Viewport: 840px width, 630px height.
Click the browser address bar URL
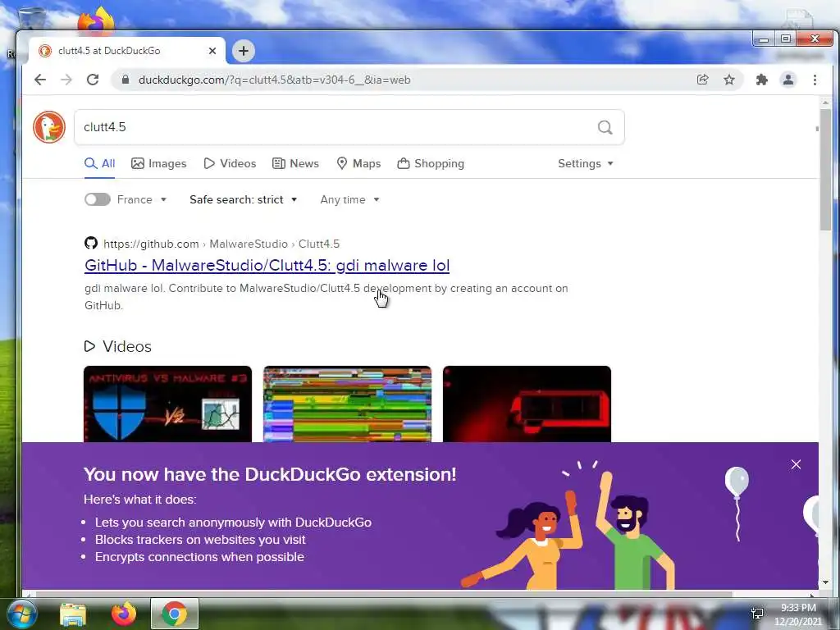[274, 80]
